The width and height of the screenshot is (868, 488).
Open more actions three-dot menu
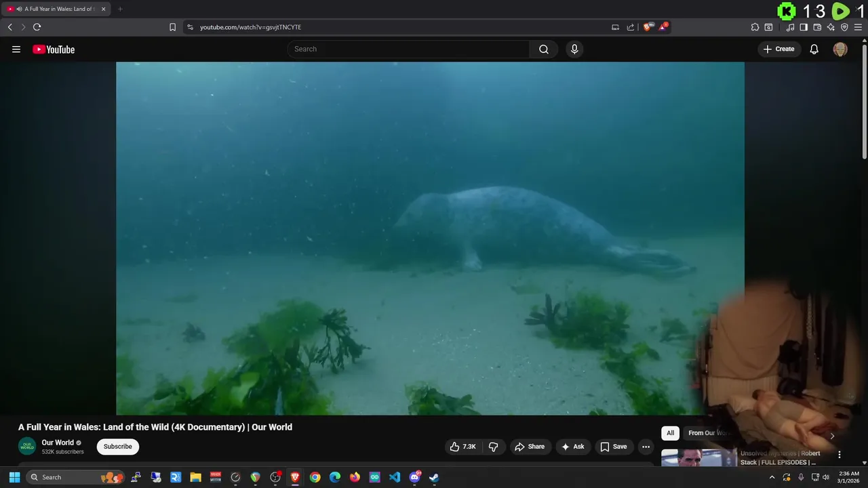pyautogui.click(x=646, y=447)
